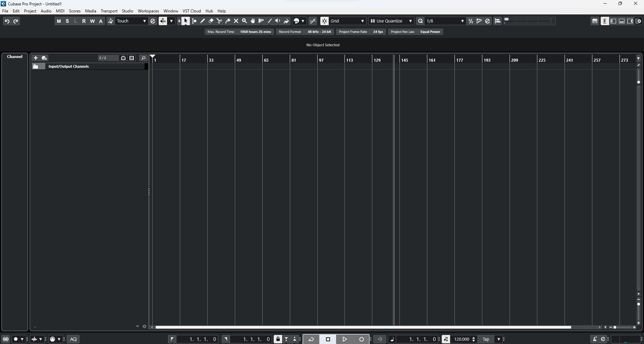Click the Play transport button
The image size is (644, 344).
point(345,339)
